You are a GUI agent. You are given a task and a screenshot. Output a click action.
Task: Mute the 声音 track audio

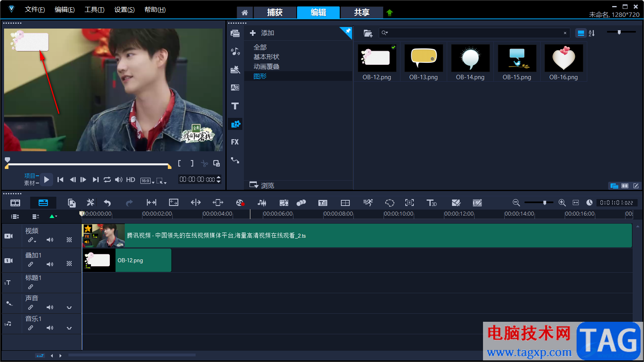tap(50, 307)
